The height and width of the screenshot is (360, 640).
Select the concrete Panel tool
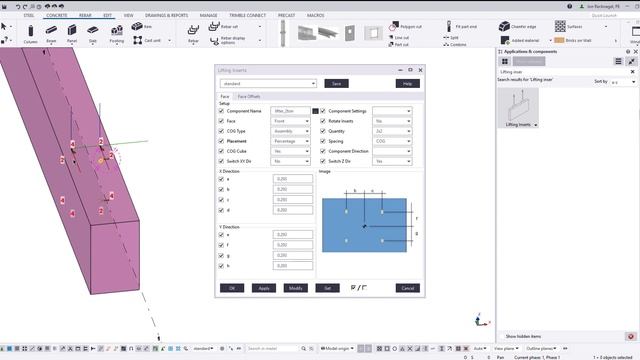[x=72, y=33]
